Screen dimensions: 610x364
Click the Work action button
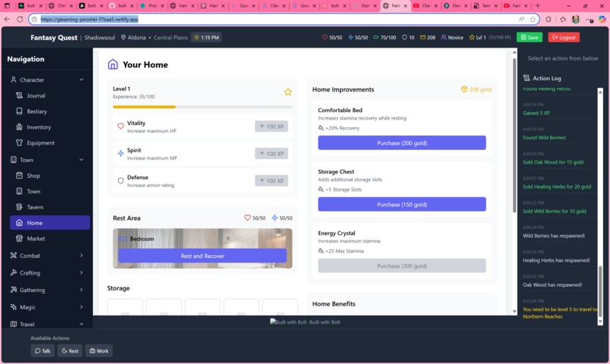point(99,351)
